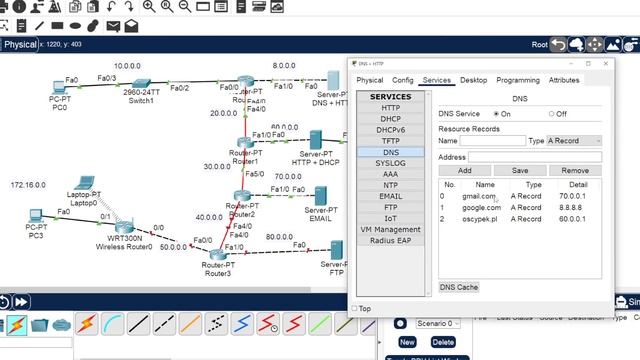Switch to the Config tab

(403, 80)
